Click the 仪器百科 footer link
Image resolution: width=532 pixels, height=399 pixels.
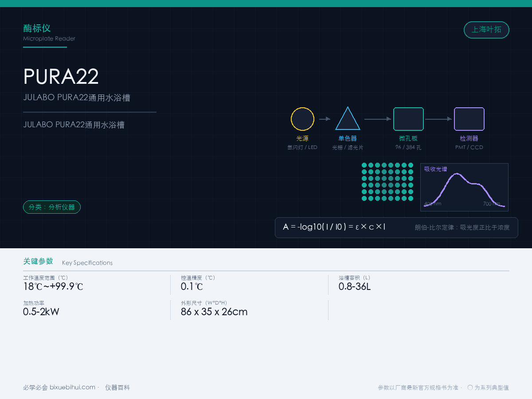(x=117, y=387)
